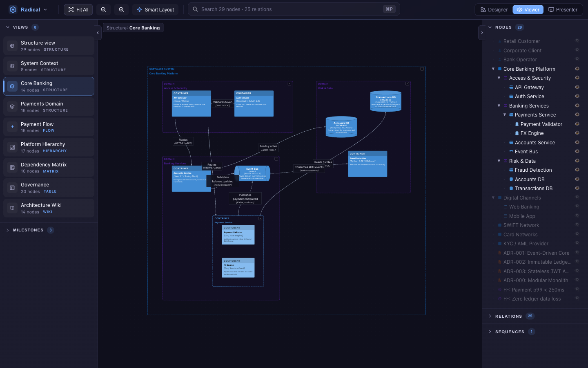Image resolution: width=588 pixels, height=368 pixels.
Task: Click the System Context layers icon
Action: tap(12, 66)
